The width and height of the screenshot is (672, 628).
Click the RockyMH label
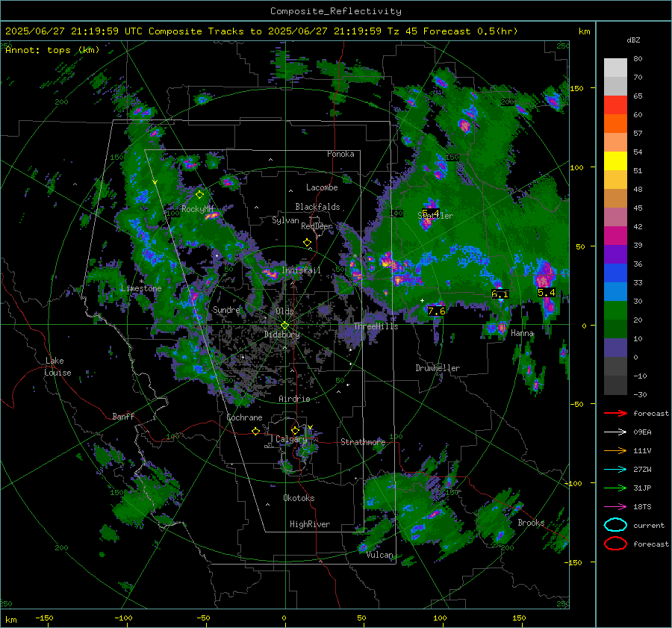pos(197,209)
